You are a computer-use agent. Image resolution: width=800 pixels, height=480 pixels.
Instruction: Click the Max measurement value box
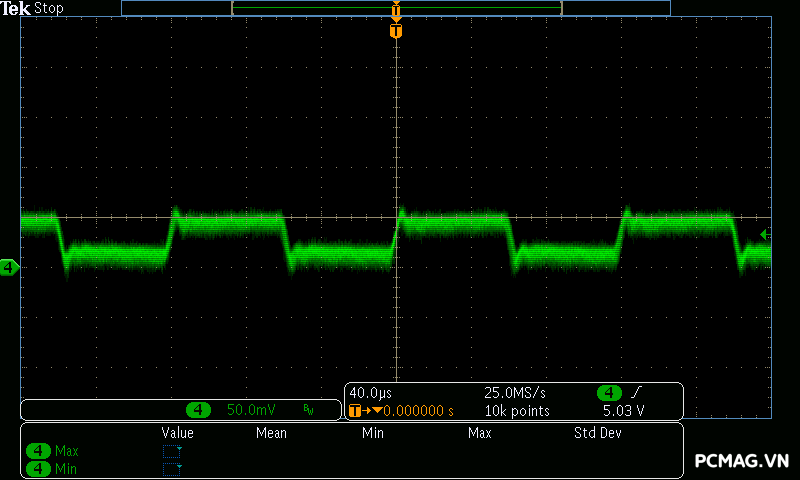[173, 451]
